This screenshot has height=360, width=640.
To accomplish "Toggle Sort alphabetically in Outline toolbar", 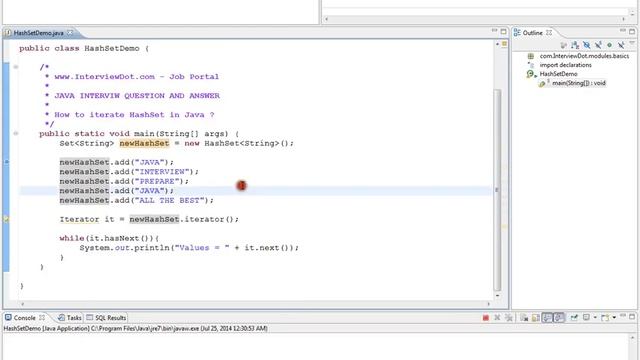I will coord(575,45).
